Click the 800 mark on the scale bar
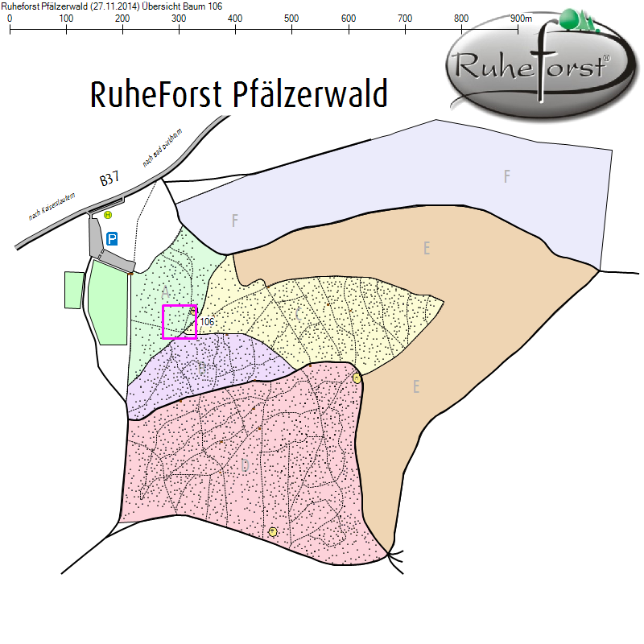This screenshot has height=644, width=644. 461,19
